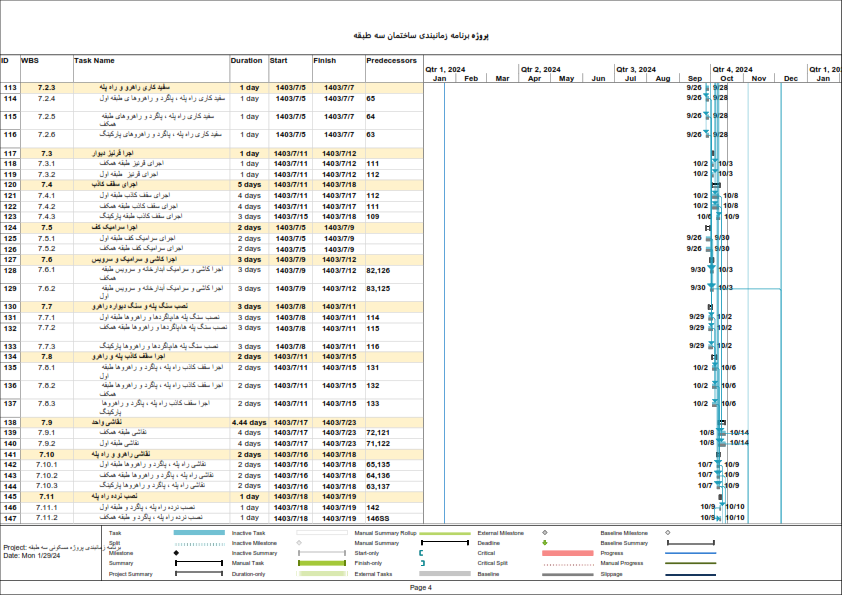The image size is (842, 595).
Task: Click the Baseline Milestone diamond symbol
Action: pos(667,533)
